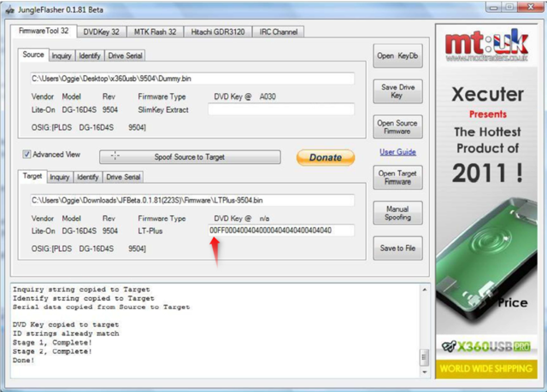
Task: Click the empty source DVD Key field
Action: (281, 109)
